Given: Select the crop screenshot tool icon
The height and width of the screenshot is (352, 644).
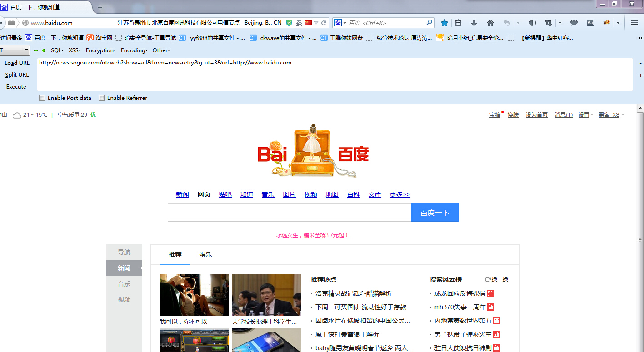Looking at the screenshot, I should 549,23.
